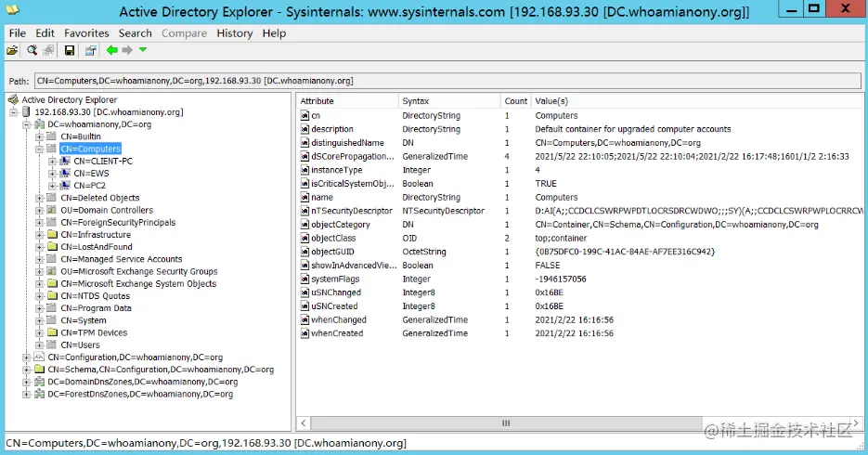The height and width of the screenshot is (455, 868).
Task: Expand CN=Configuration,DC=whoamianony,DC=org node
Action: [x=27, y=357]
